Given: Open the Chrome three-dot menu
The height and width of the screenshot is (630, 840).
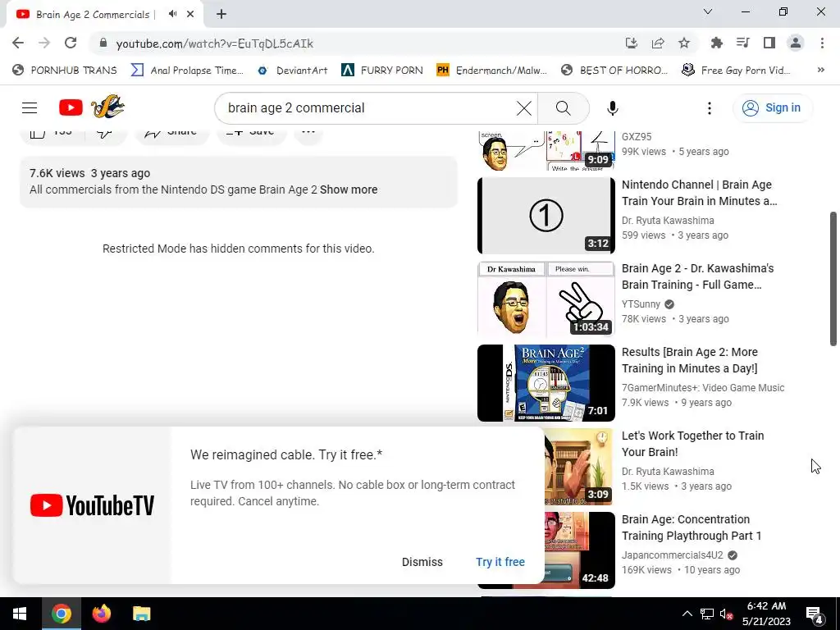Looking at the screenshot, I should pos(822,43).
